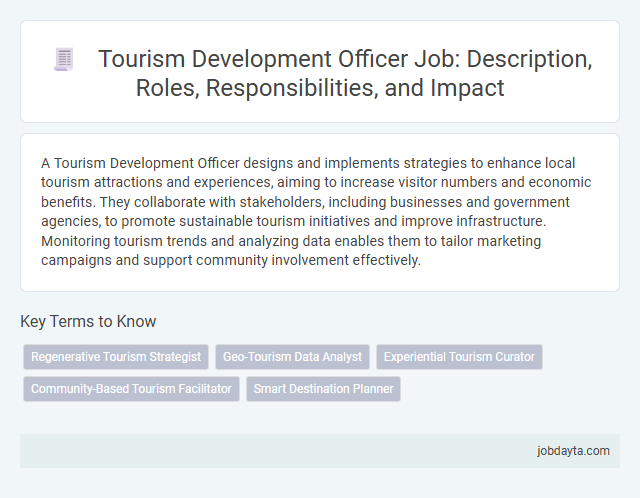The height and width of the screenshot is (498, 640).
Task: Select the Experiential Tourism Curator tag
Action: click(459, 357)
